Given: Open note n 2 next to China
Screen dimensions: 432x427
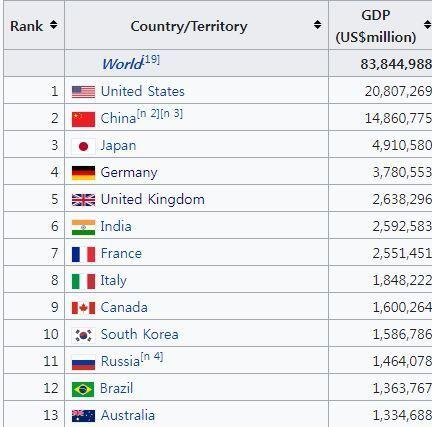Looking at the screenshot, I should [x=148, y=114].
